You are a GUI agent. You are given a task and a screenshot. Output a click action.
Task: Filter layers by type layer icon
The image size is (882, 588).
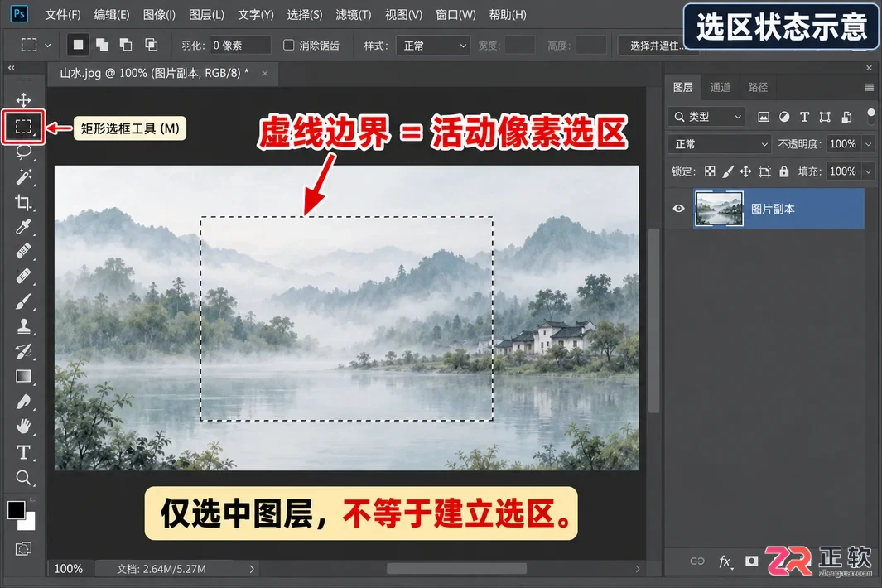click(804, 117)
